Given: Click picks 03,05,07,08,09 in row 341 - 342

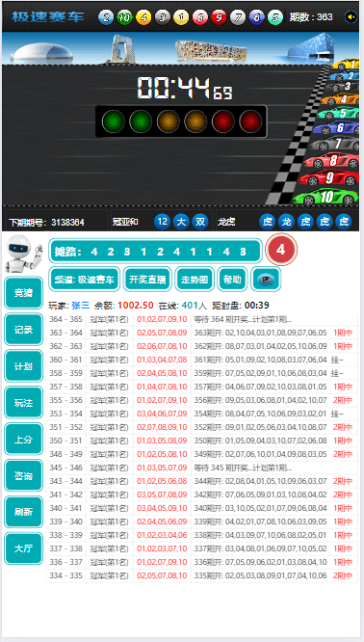Looking at the screenshot, I should 162,495.
